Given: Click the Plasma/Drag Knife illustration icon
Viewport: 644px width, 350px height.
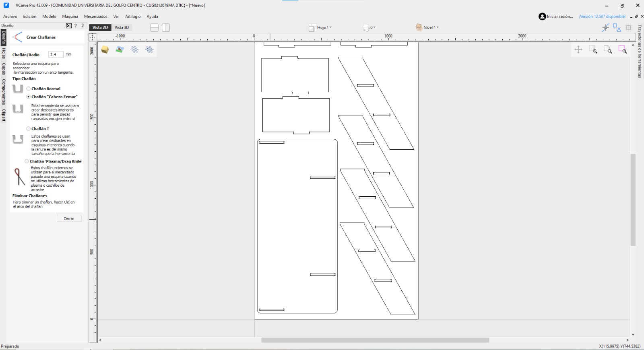Looking at the screenshot, I should pyautogui.click(x=19, y=177).
